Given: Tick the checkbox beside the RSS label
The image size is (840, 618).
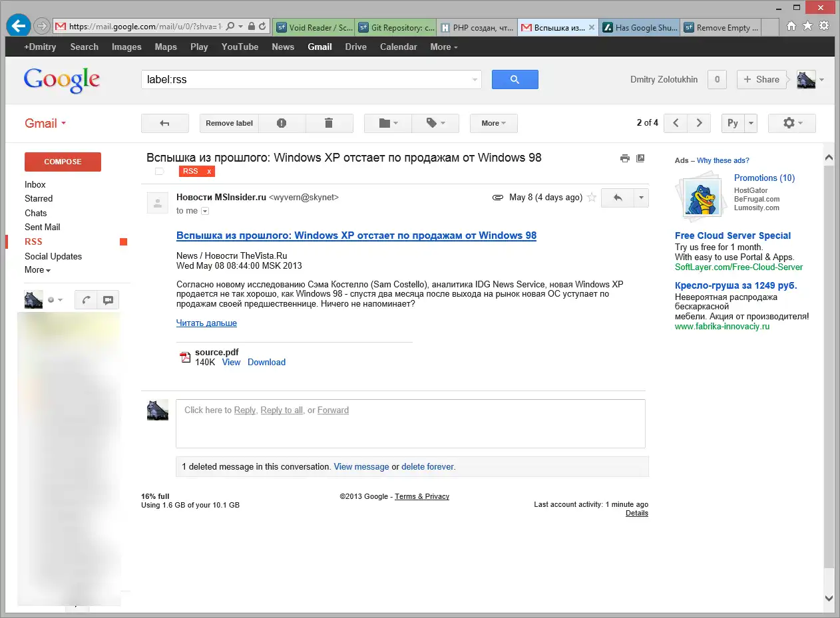Looking at the screenshot, I should coord(159,172).
